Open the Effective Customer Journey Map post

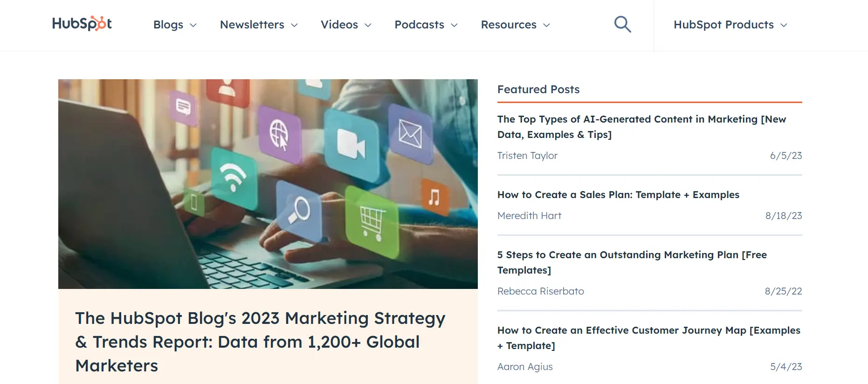649,338
